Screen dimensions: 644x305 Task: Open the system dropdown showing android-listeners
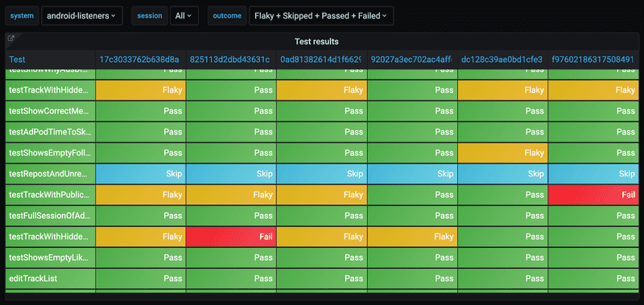(x=82, y=15)
